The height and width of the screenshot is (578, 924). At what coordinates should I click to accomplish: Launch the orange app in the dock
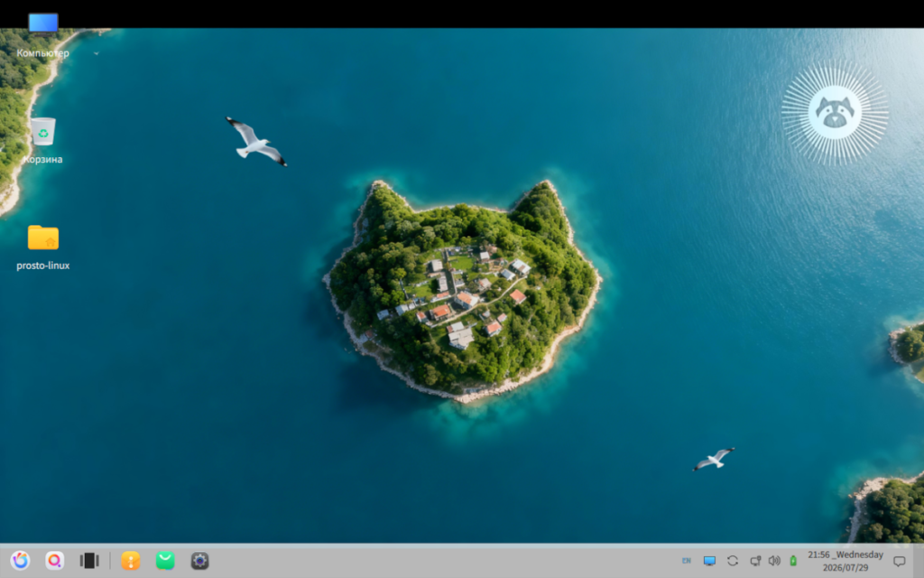pos(131,560)
